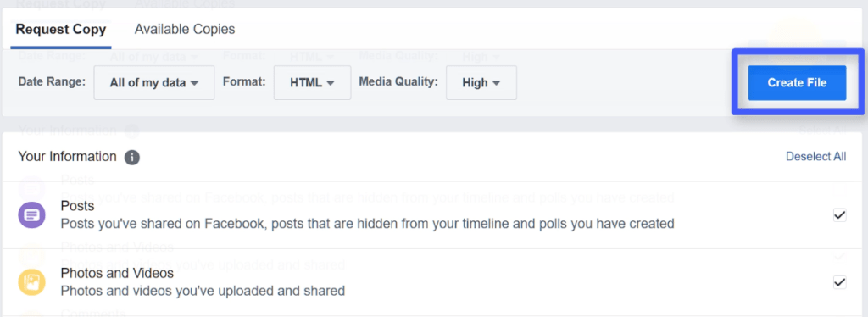Viewport: 868px width, 317px height.
Task: Click the Format label
Action: tap(244, 82)
